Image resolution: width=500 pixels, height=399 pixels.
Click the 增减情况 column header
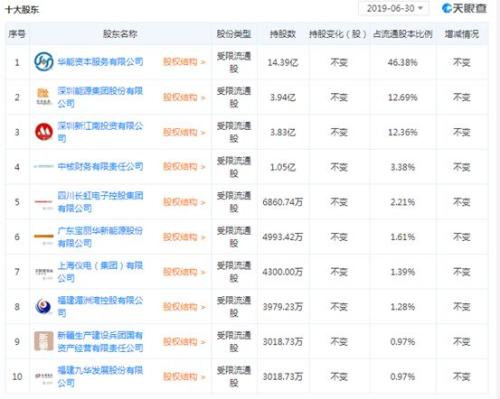pyautogui.click(x=462, y=34)
